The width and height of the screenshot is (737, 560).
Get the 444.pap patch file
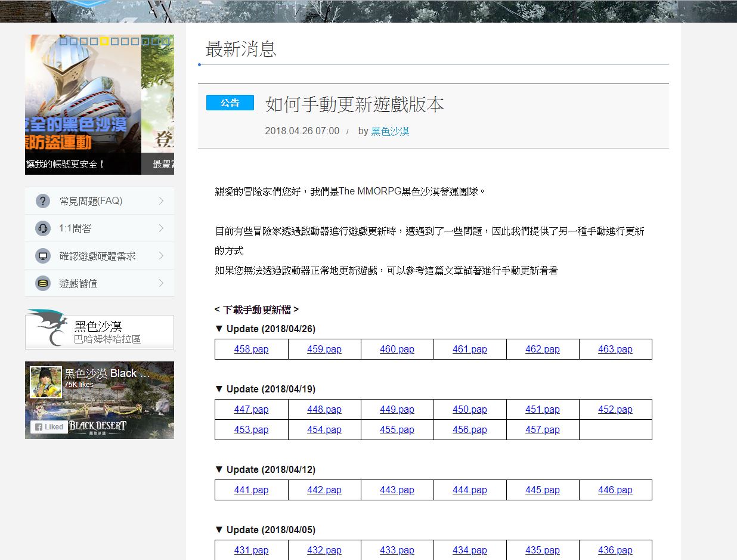[x=470, y=490]
